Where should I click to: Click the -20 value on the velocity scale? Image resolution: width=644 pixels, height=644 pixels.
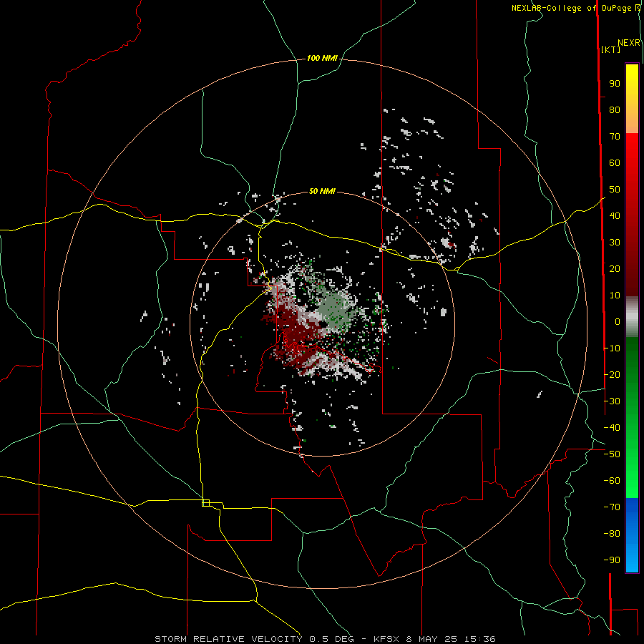coord(612,374)
